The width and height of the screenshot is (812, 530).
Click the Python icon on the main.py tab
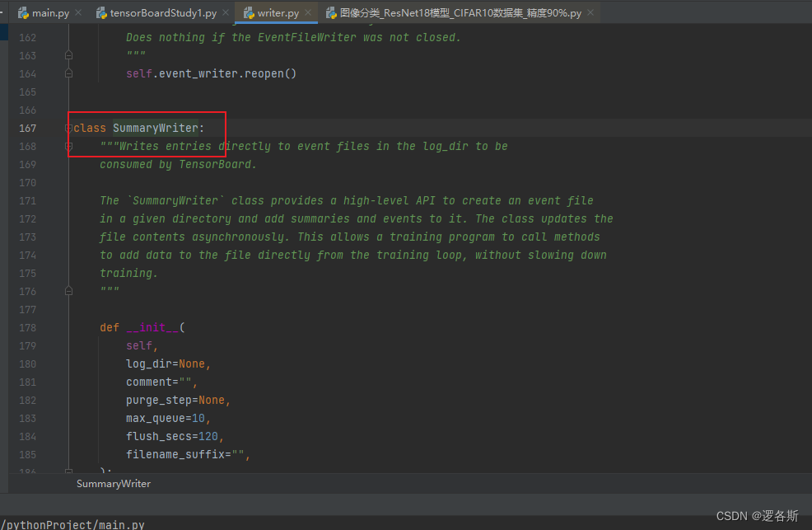21,12
